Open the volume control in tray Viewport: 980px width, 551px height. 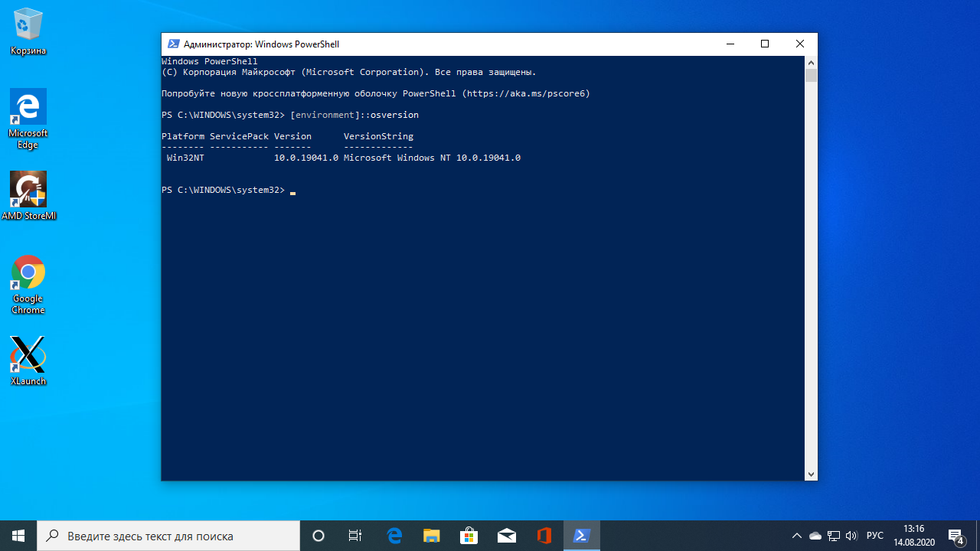pyautogui.click(x=852, y=536)
